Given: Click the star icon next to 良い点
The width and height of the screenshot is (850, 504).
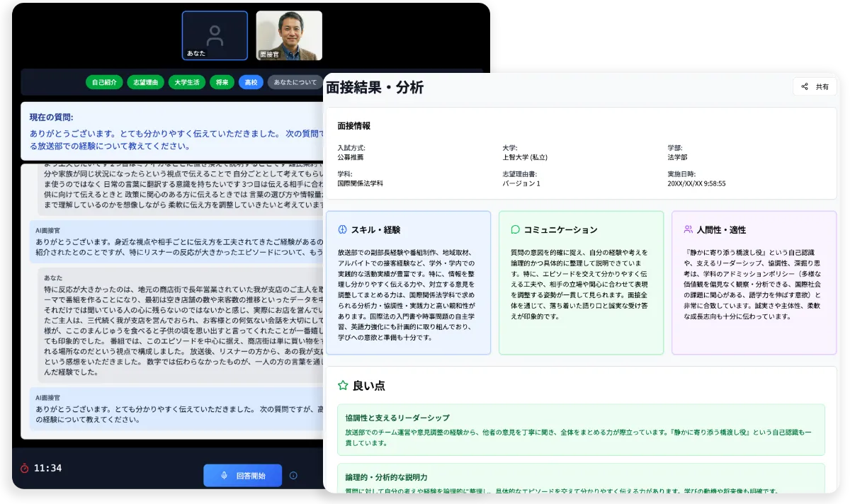Looking at the screenshot, I should coord(343,386).
